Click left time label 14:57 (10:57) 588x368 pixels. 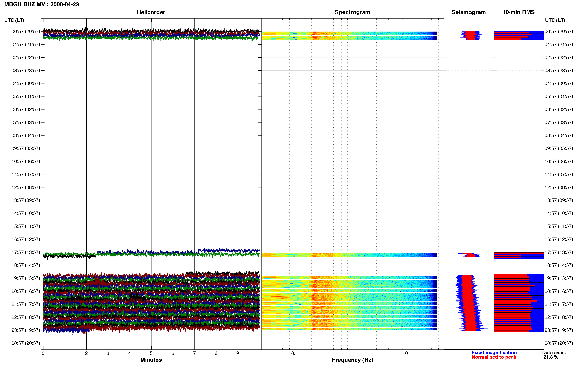(26, 213)
